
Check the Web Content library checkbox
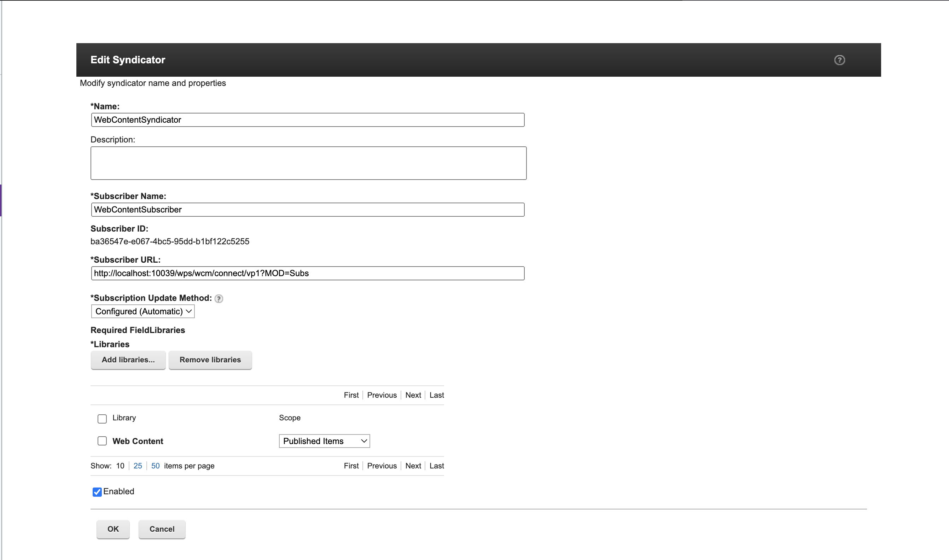tap(102, 441)
